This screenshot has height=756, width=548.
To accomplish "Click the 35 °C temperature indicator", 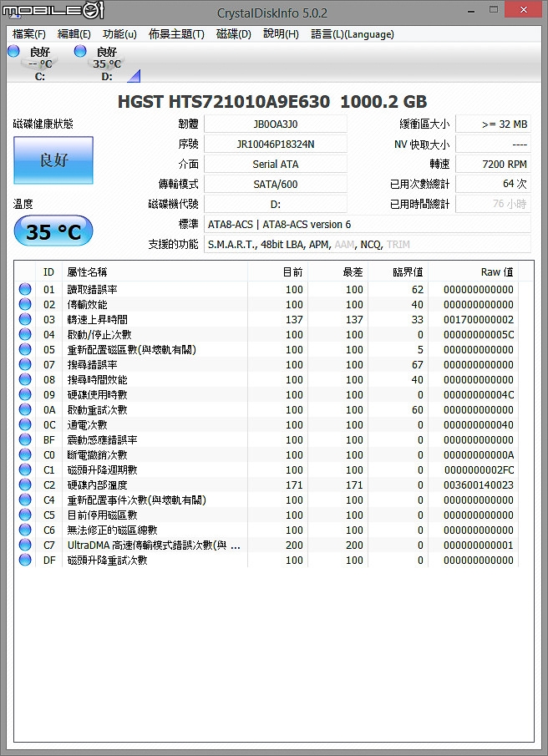I will [x=53, y=231].
